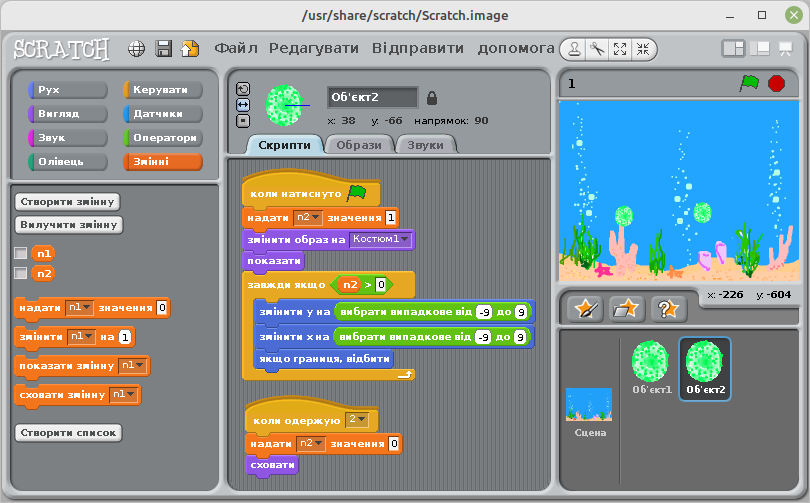Select the shrink sprite tool
This screenshot has height=503, width=810.
(643, 50)
